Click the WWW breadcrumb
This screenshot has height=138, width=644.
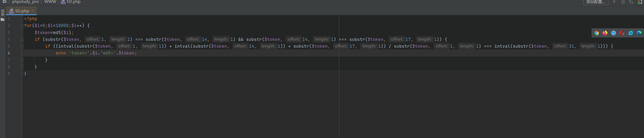click(50, 2)
